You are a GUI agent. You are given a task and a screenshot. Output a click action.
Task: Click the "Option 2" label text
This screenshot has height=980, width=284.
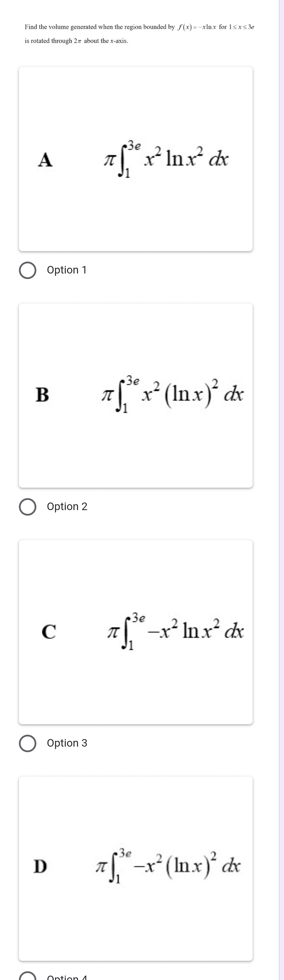pyautogui.click(x=67, y=507)
